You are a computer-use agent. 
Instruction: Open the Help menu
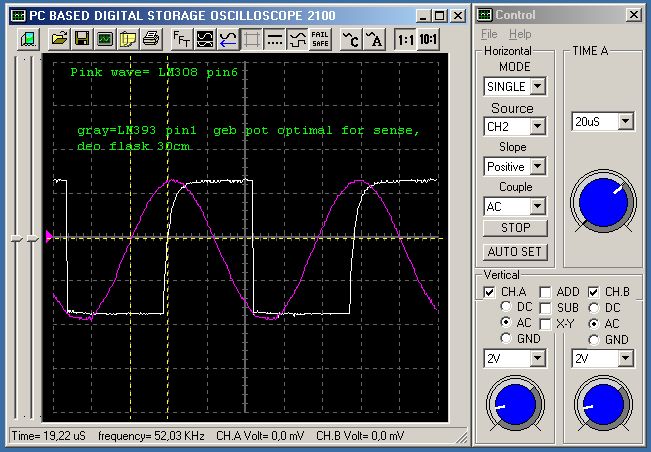520,34
